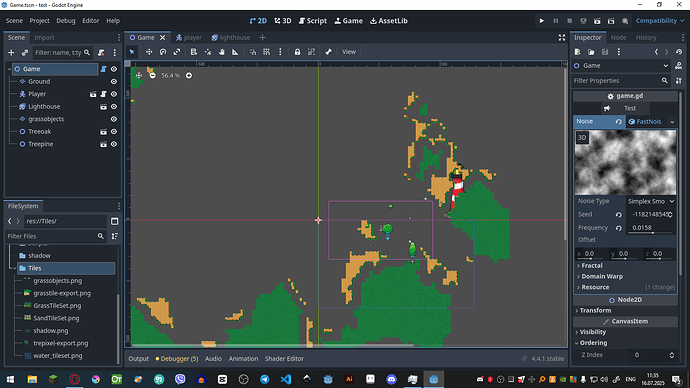Viewport: 690px width, 388px height.
Task: Hide the Ground node visibility eye
Action: 114,81
